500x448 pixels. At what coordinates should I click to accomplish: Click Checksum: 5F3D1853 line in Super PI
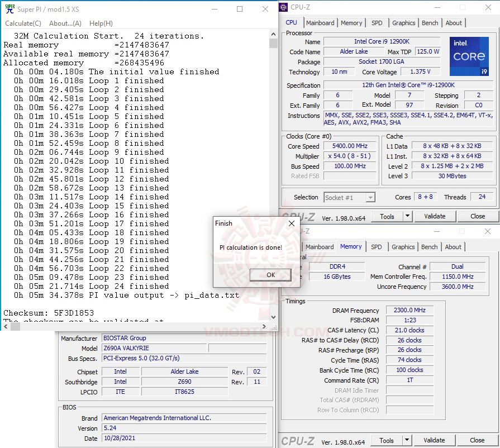(49, 313)
